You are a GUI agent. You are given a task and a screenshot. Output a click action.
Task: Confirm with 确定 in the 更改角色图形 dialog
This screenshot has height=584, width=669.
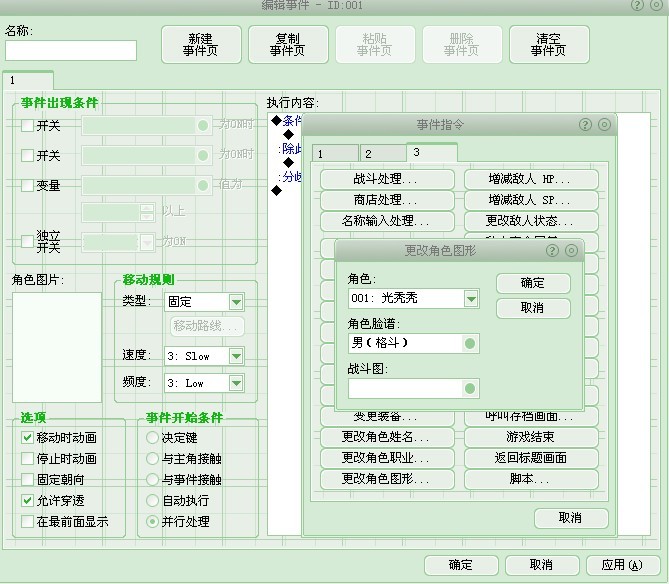[x=533, y=283]
